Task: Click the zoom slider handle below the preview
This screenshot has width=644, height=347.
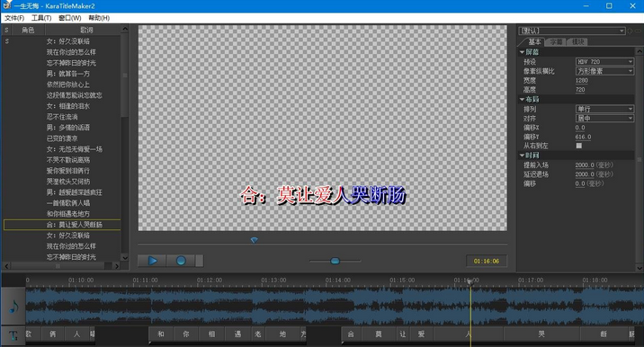Action: pyautogui.click(x=335, y=261)
